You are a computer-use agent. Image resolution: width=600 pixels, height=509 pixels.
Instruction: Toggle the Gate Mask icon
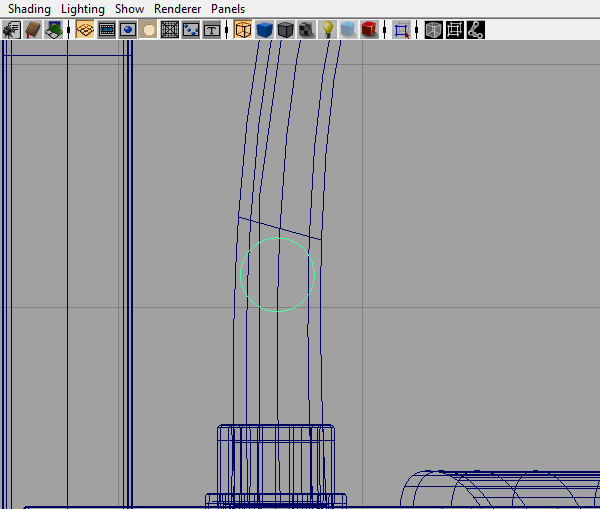click(x=148, y=30)
